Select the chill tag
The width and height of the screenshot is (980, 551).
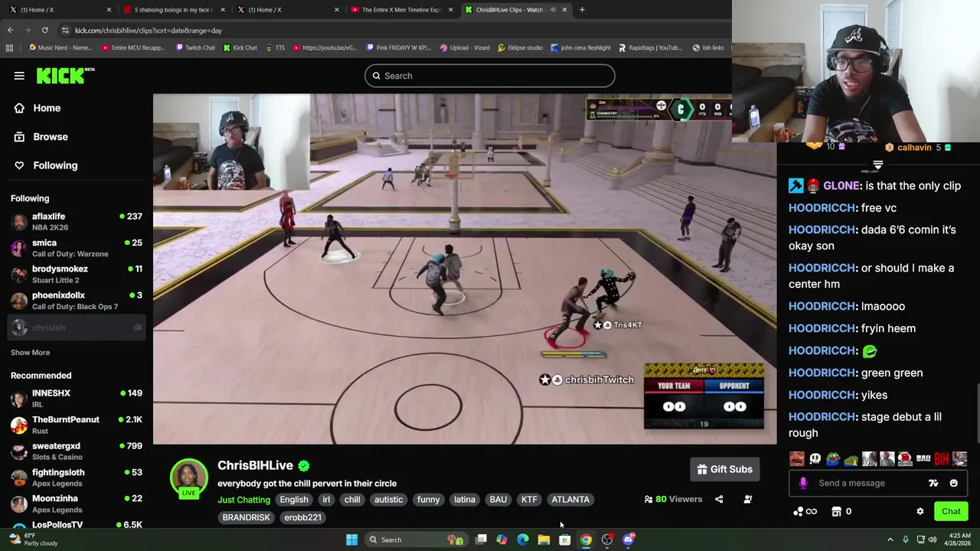coord(352,500)
